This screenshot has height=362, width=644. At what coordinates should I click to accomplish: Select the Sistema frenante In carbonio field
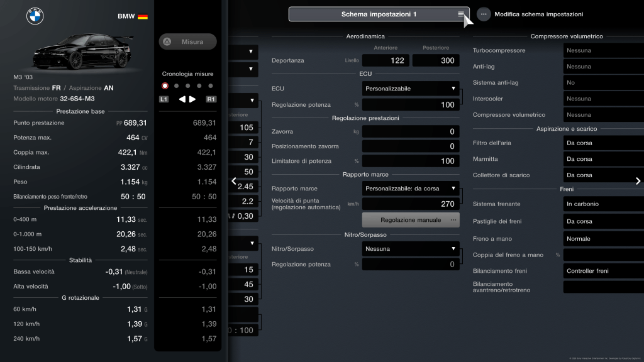(x=602, y=204)
